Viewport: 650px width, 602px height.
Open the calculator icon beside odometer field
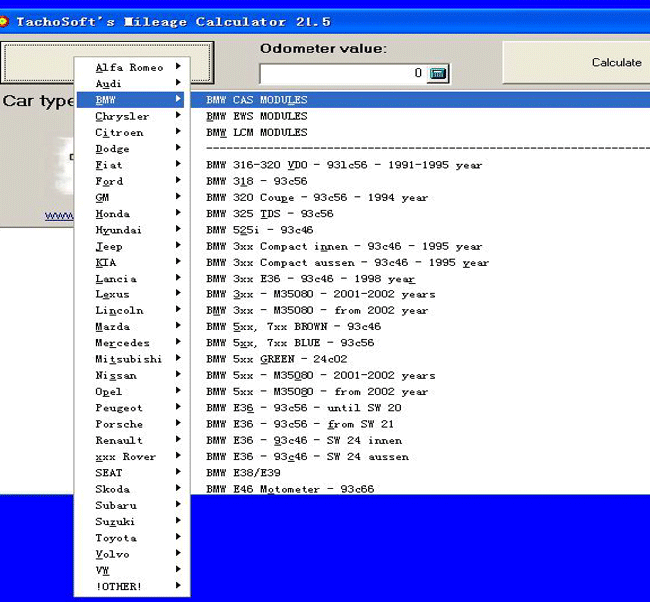(438, 74)
